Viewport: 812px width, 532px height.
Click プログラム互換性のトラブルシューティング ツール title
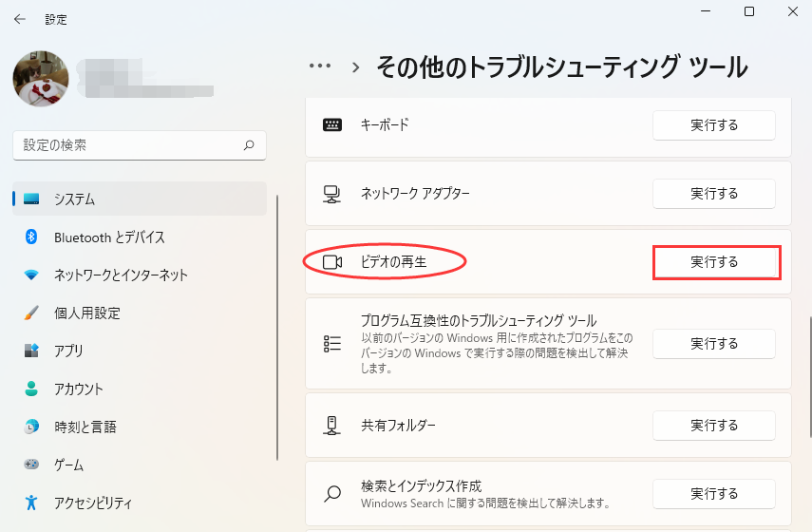point(479,321)
